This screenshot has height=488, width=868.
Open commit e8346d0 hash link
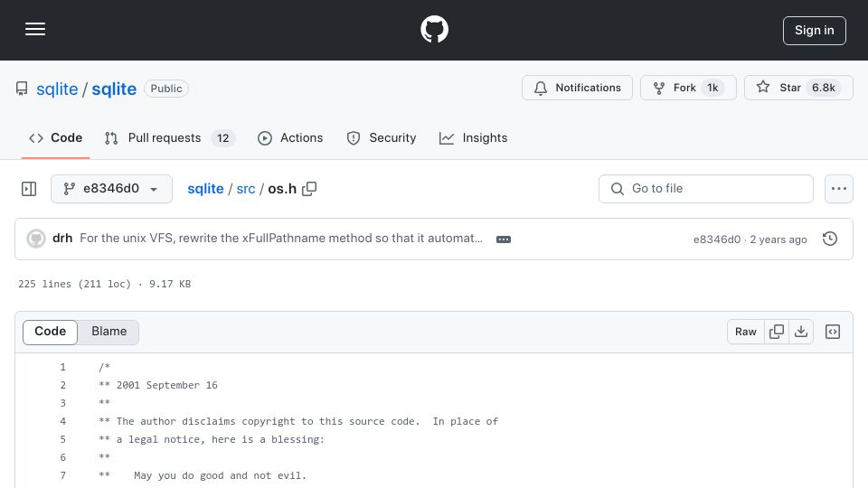tap(716, 239)
